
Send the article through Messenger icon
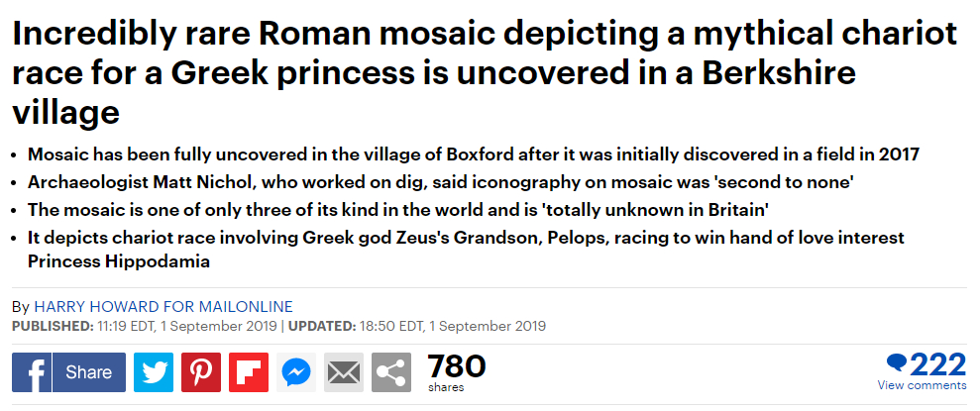click(x=296, y=373)
